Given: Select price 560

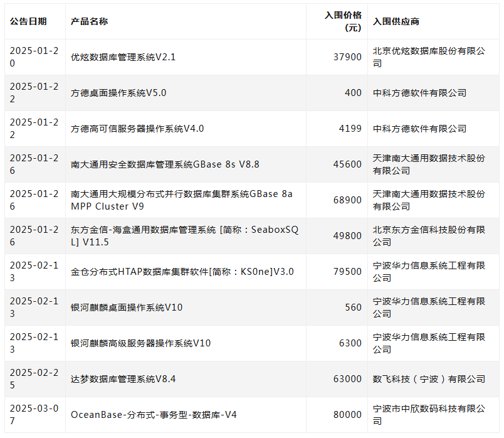Looking at the screenshot, I should pyautogui.click(x=354, y=307).
